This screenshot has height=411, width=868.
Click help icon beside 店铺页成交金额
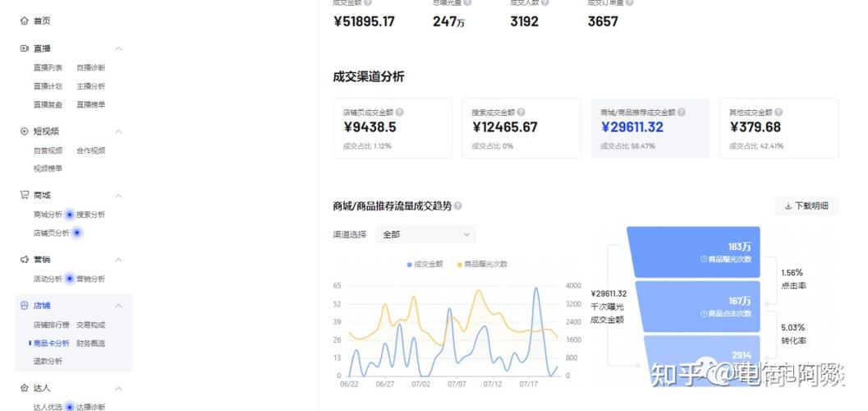pos(399,112)
